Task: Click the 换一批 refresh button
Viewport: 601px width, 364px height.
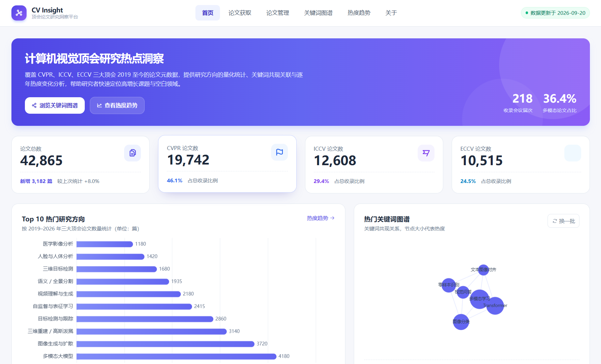Action: (563, 221)
